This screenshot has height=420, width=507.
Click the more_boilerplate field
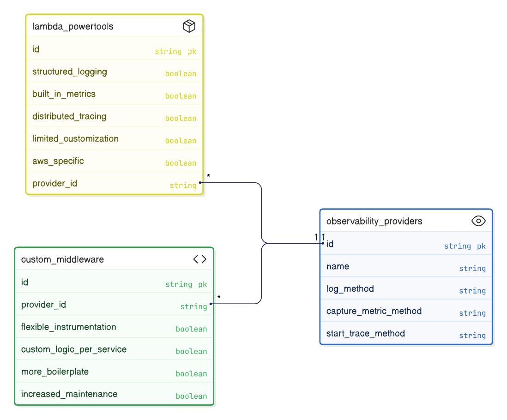click(x=114, y=371)
